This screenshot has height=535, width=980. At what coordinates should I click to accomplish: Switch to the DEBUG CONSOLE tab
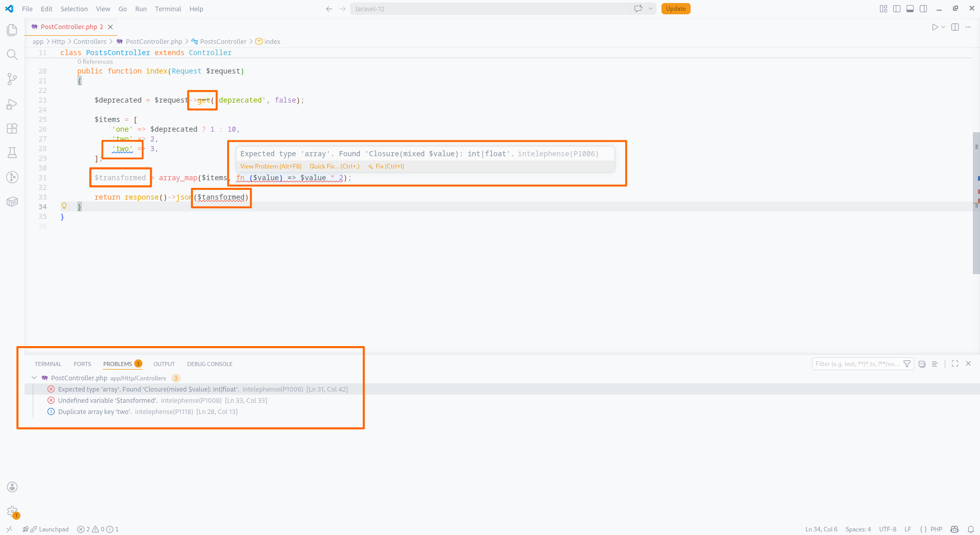click(210, 364)
